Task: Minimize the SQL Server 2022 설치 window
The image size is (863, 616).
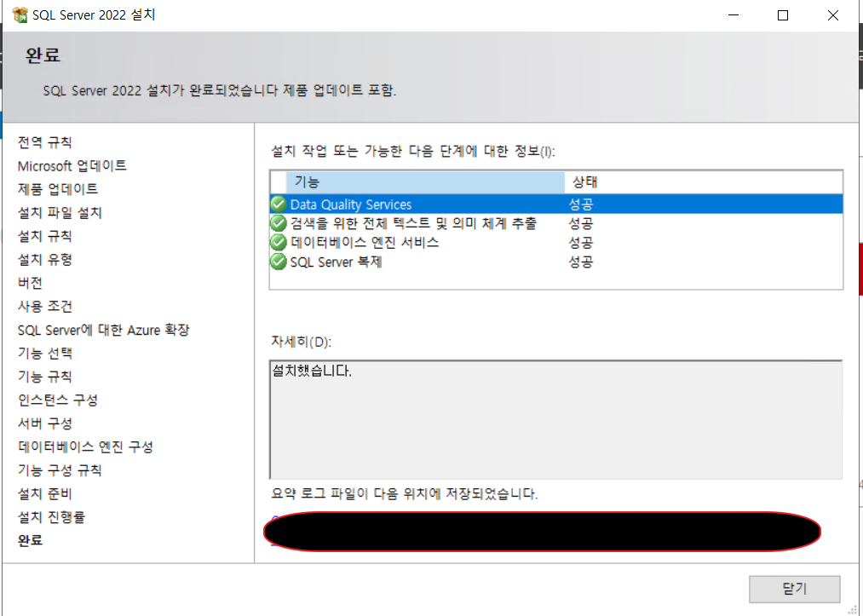Action: 734,14
